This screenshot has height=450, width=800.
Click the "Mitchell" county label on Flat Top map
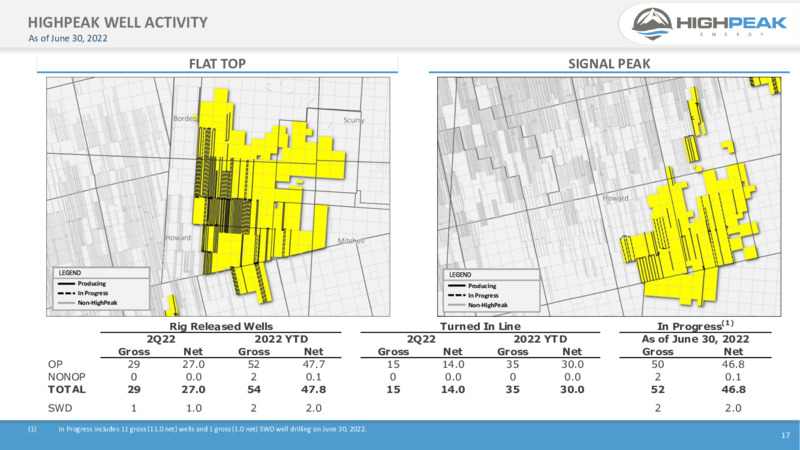351,241
